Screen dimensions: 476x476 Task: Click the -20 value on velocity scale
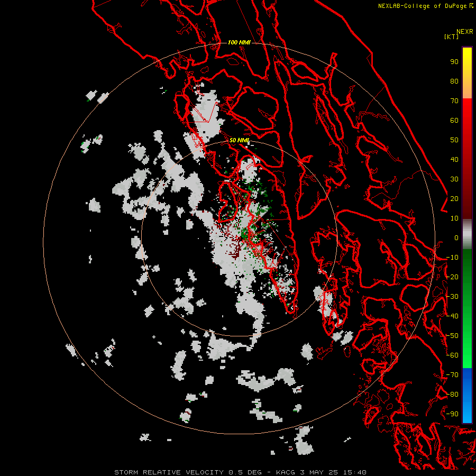coord(452,277)
